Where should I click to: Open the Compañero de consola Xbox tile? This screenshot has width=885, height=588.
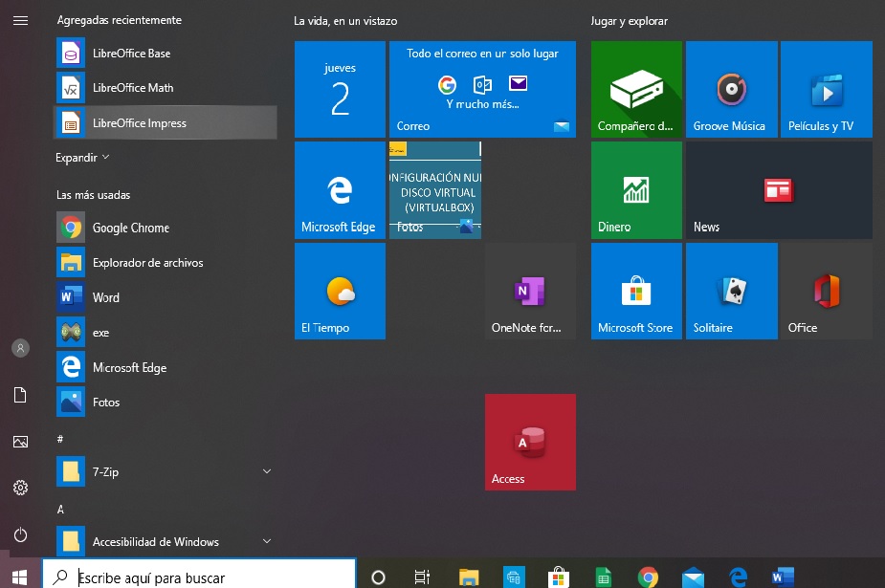click(636, 89)
